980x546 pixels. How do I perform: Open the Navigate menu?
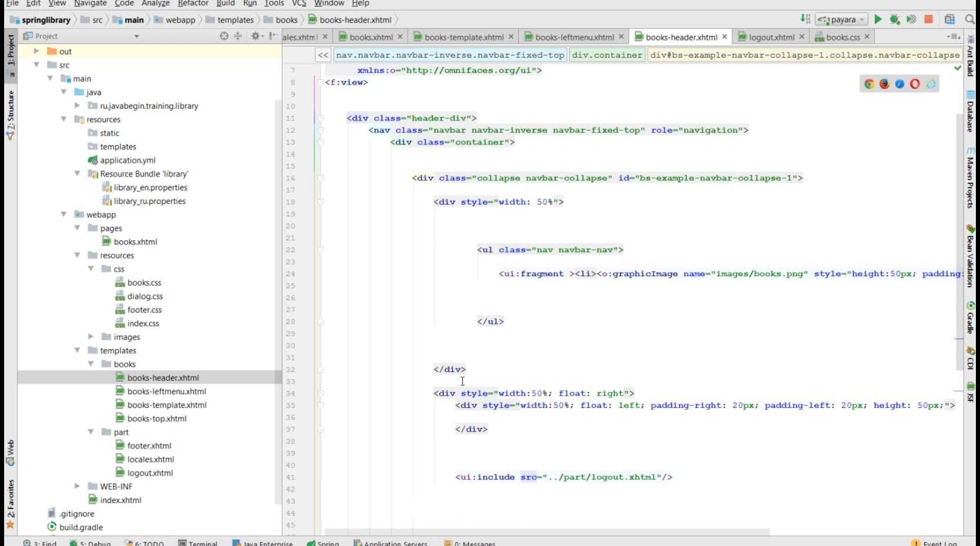[90, 4]
